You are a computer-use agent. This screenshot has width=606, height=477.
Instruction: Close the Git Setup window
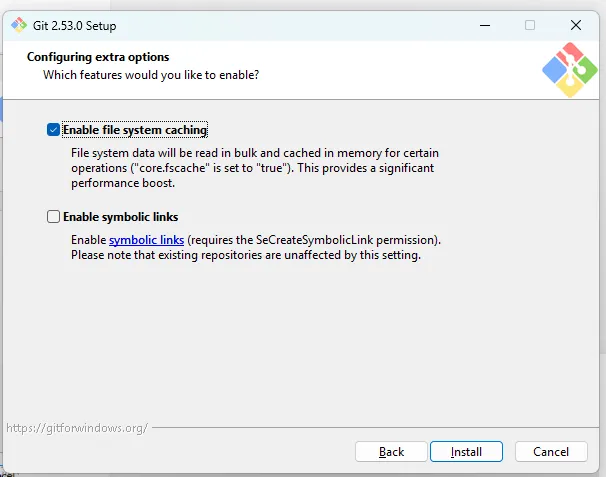pyautogui.click(x=576, y=25)
